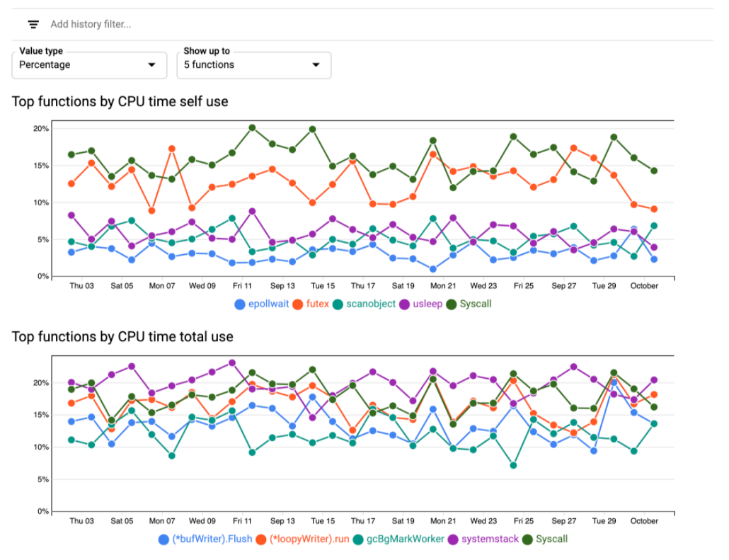Click the Syscall peak point at Fri 11
The image size is (729, 560).
252,128
